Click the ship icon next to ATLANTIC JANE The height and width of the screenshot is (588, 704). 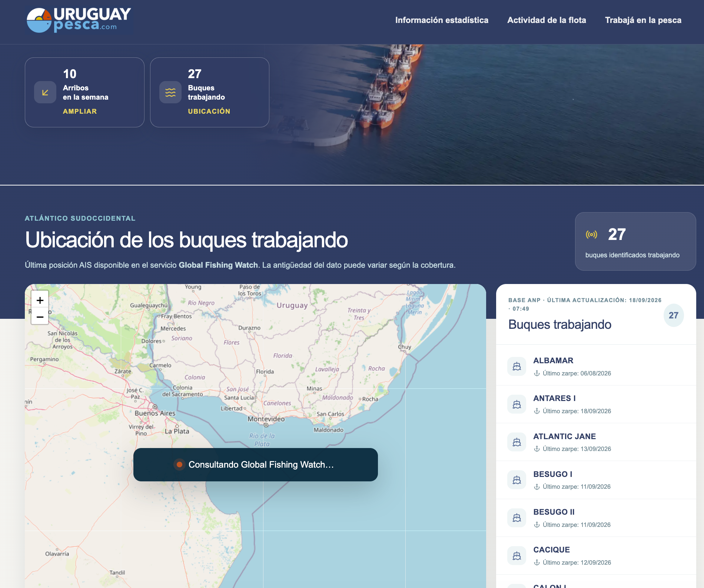pyautogui.click(x=517, y=442)
